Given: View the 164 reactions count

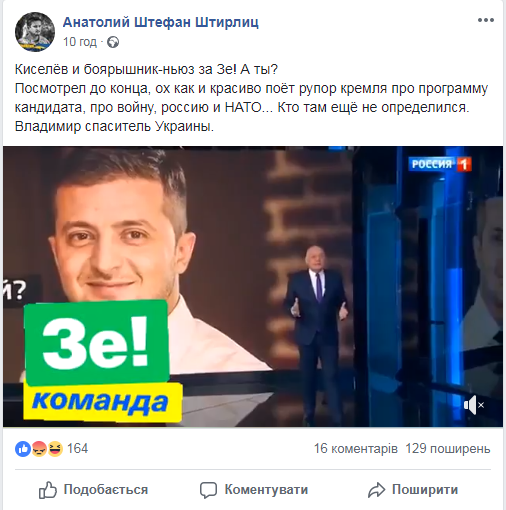Looking at the screenshot, I should 78,449.
